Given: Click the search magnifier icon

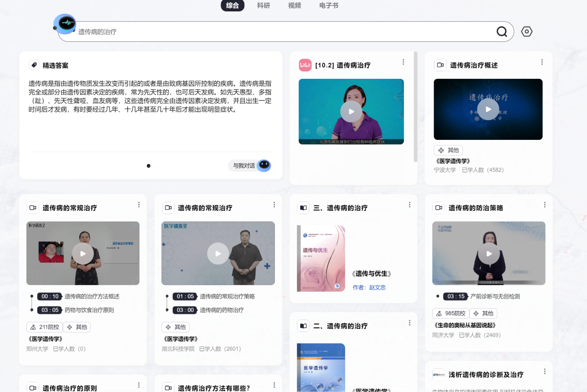Looking at the screenshot, I should tap(502, 32).
